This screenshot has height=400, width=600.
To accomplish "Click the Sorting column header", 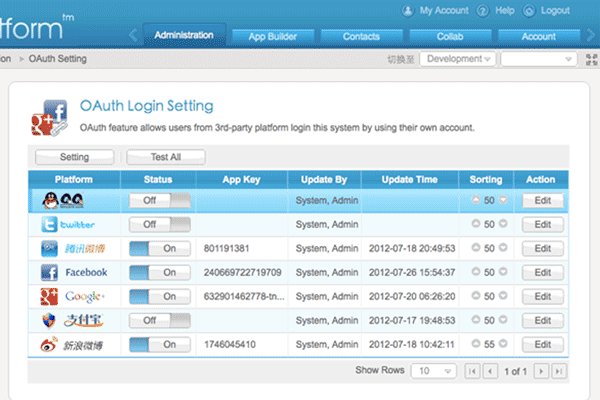I will pos(486,180).
